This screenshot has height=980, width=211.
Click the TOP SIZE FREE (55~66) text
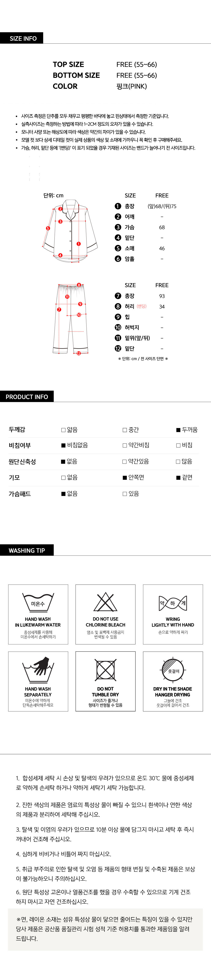pyautogui.click(x=136, y=65)
